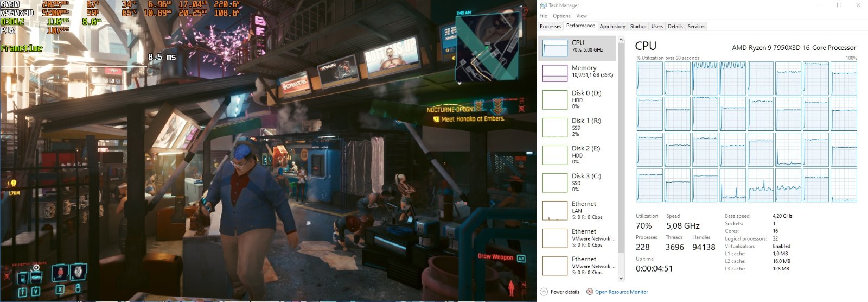This screenshot has width=868, height=302.
Task: Select Disk 3 (C:) in the sidebar
Action: click(577, 183)
